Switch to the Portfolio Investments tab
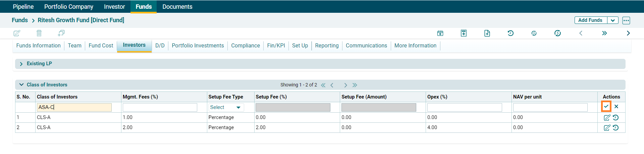This screenshot has width=644, height=154. (198, 46)
